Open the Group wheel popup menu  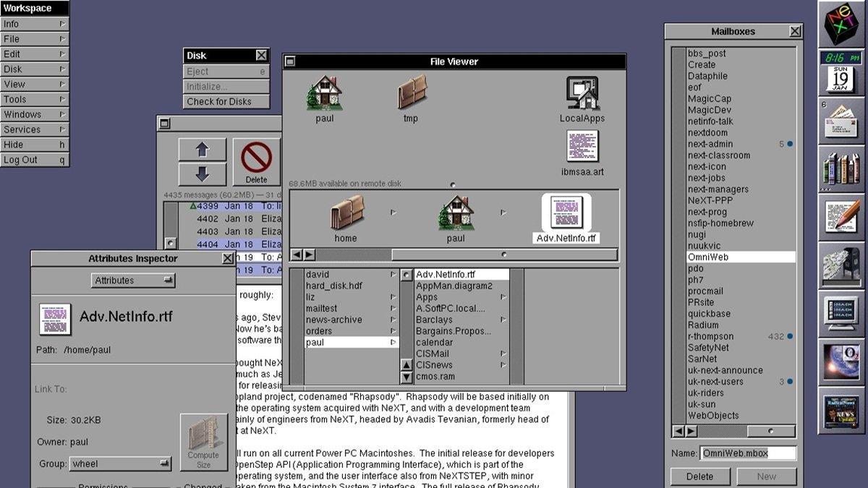pyautogui.click(x=121, y=464)
